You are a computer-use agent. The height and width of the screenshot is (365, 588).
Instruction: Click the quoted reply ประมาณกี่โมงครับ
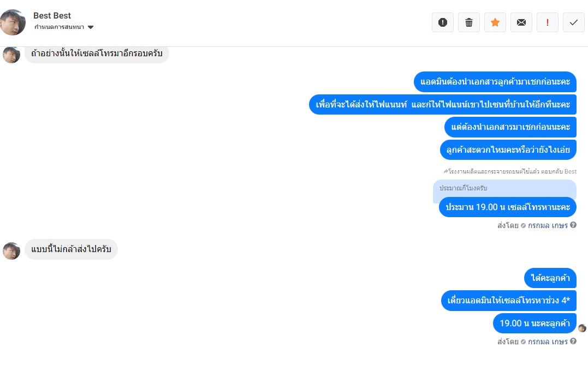(463, 188)
